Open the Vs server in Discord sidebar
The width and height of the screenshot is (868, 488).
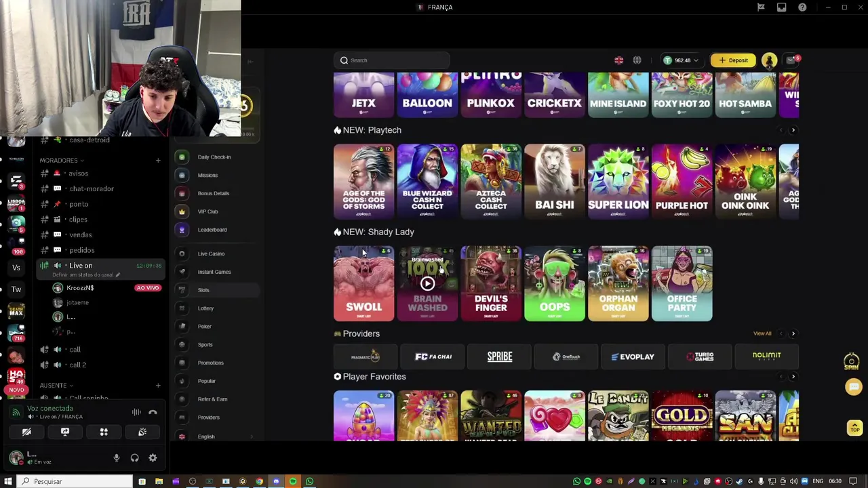16,268
